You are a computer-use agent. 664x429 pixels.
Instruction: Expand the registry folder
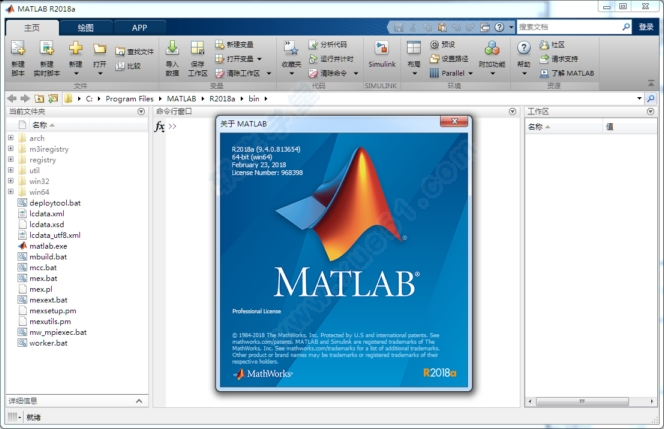pos(11,159)
